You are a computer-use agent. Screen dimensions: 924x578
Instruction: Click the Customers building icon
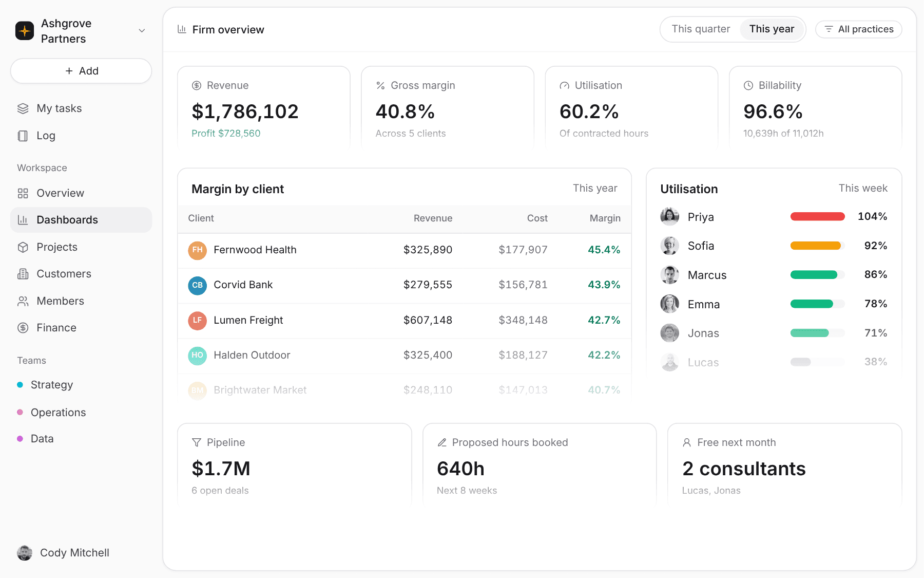pyautogui.click(x=23, y=274)
